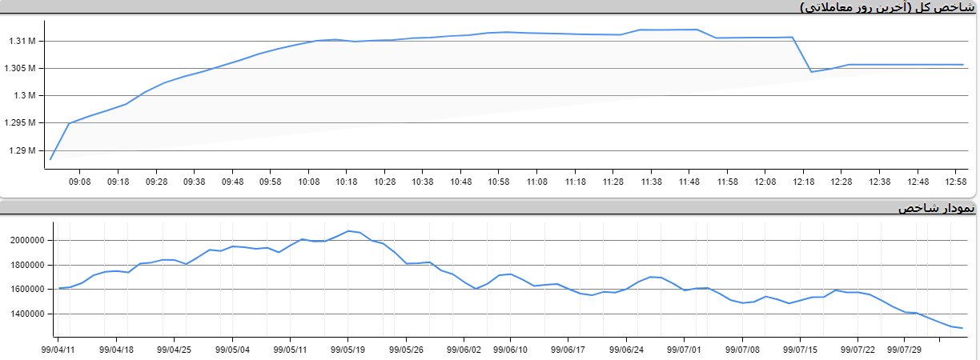Select the 1.3 M y-axis value
This screenshot has width=980, height=360.
point(26,96)
